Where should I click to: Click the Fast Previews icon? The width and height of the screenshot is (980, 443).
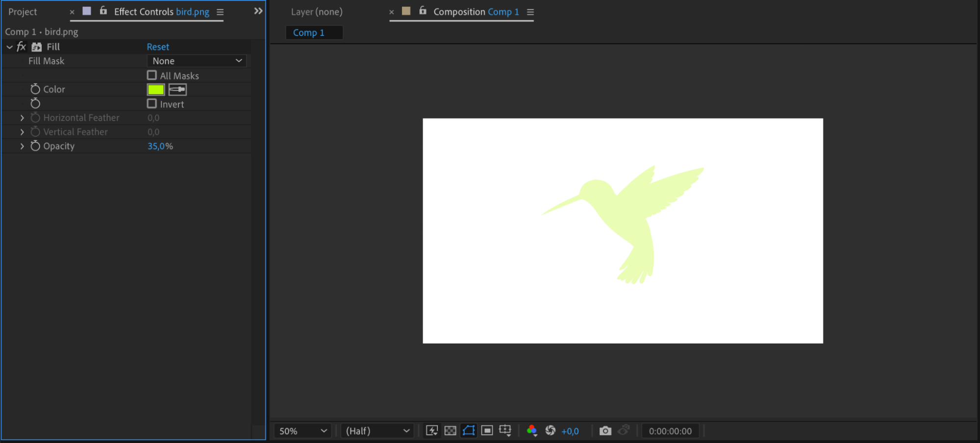tap(432, 430)
